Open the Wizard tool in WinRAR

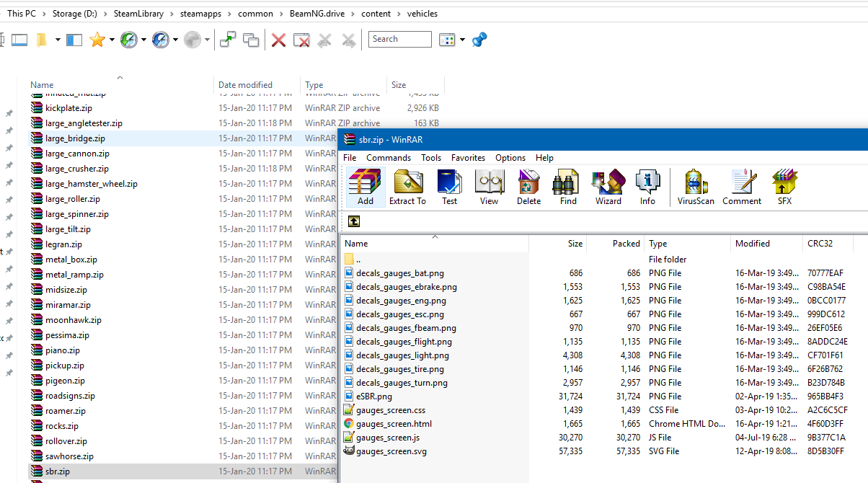click(608, 187)
